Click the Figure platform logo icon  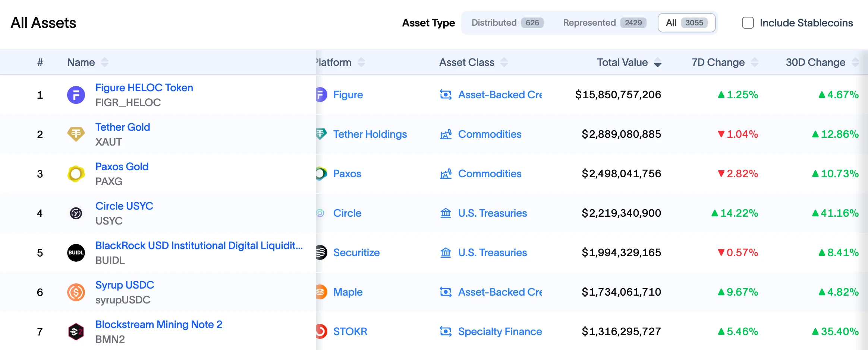pyautogui.click(x=321, y=95)
